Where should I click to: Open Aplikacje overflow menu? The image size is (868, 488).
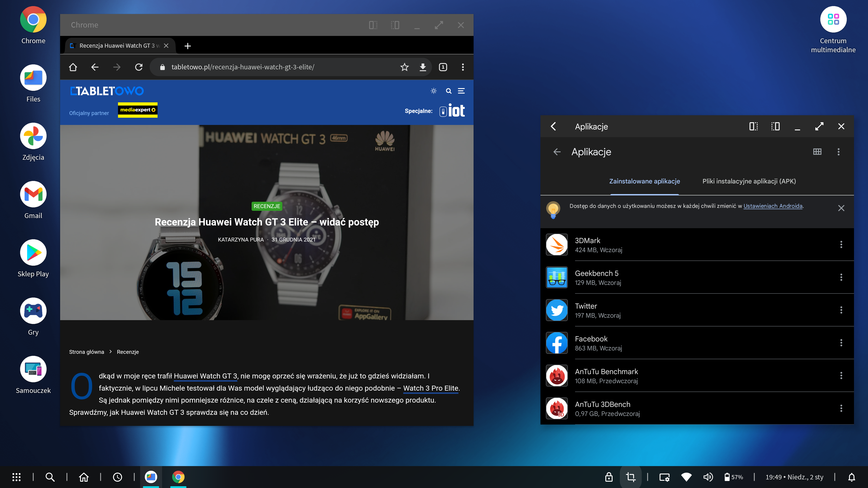pos(838,152)
